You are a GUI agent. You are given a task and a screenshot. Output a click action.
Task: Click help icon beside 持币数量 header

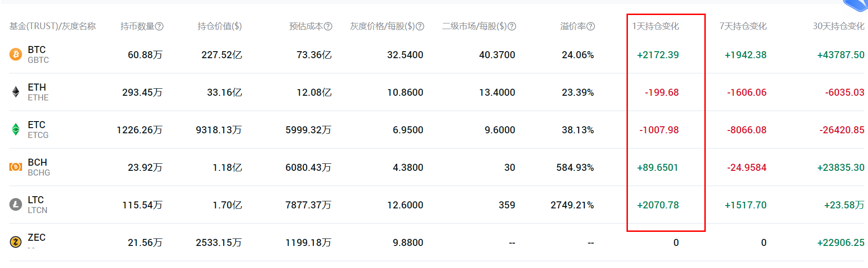(x=159, y=26)
